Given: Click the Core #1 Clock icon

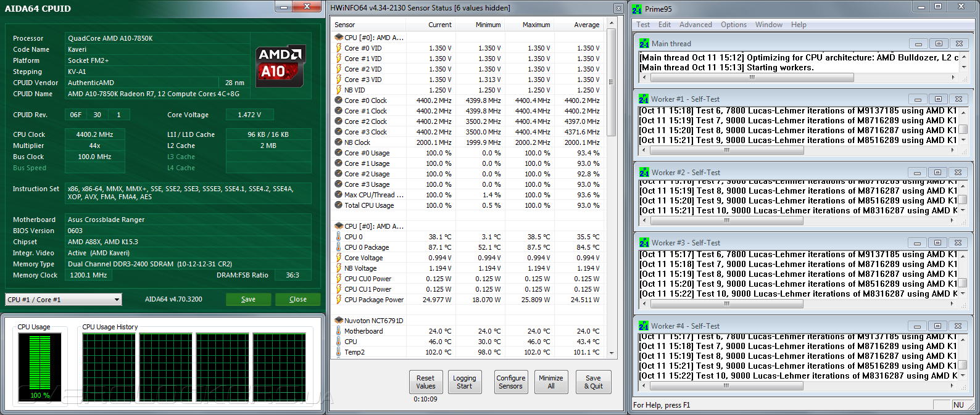Looking at the screenshot, I should point(338,111).
